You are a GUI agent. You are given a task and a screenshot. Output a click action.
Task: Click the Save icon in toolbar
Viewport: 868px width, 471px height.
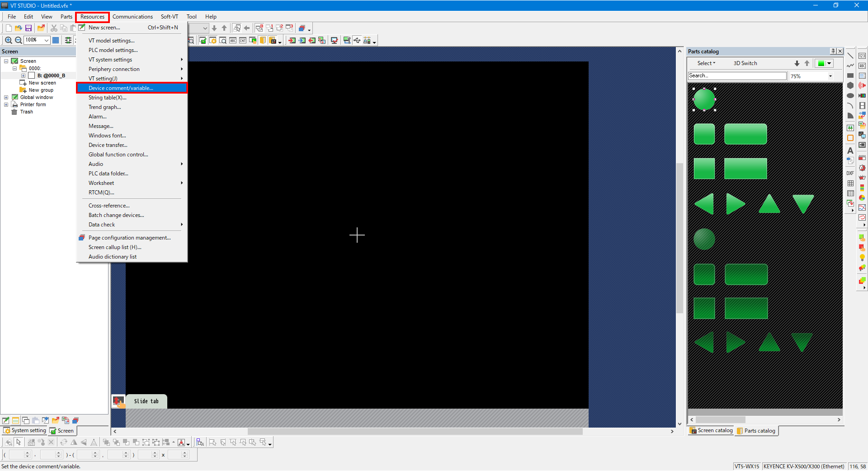click(28, 28)
